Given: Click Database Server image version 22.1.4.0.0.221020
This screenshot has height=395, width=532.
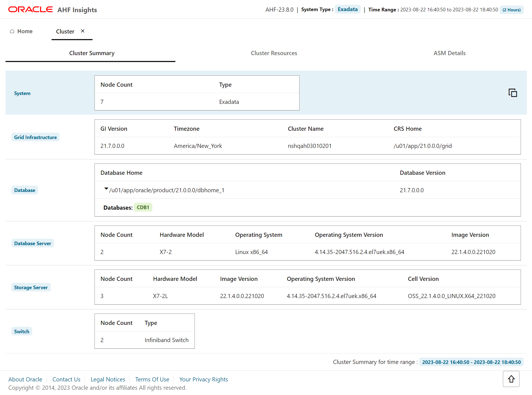Looking at the screenshot, I should pos(473,252).
